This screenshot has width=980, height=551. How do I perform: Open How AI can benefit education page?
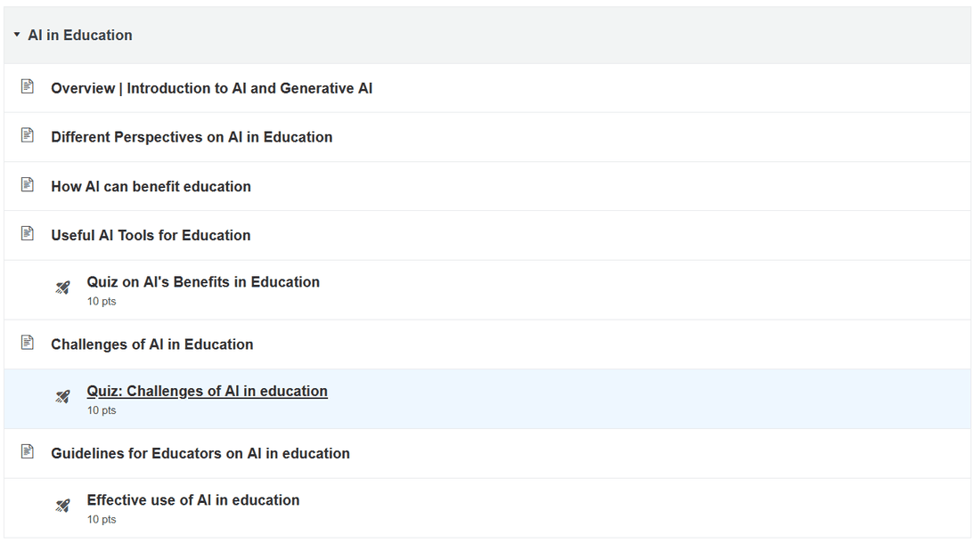tap(151, 186)
